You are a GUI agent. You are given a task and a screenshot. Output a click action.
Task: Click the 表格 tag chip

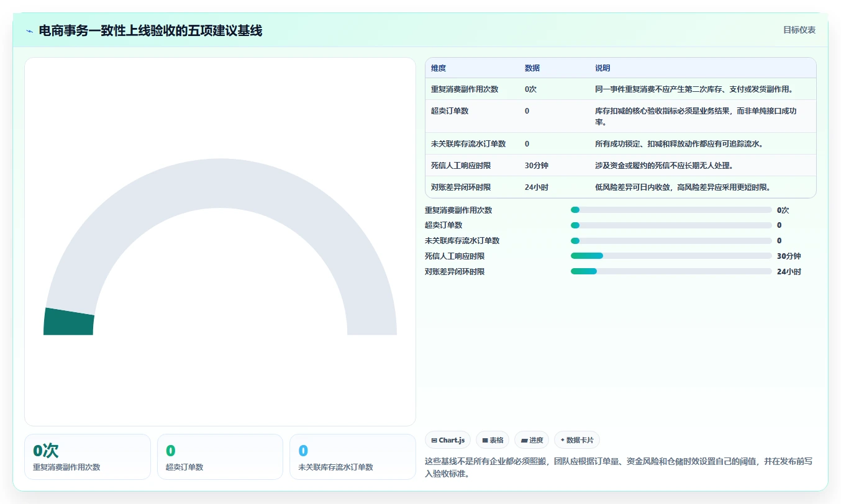(493, 440)
